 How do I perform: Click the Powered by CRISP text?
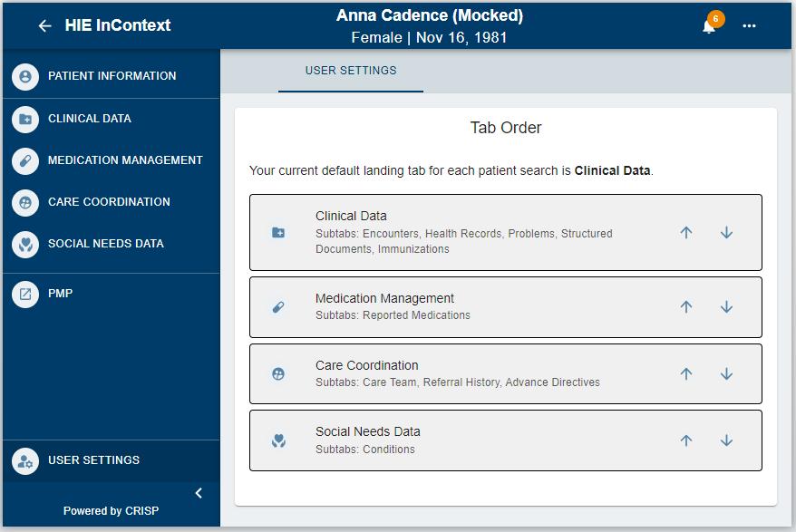(111, 511)
